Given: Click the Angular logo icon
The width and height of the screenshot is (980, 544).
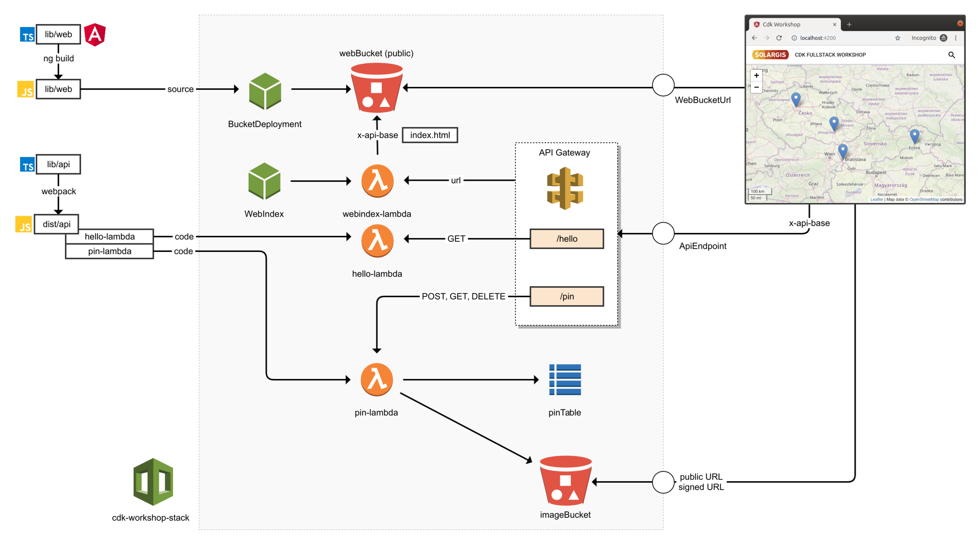Looking at the screenshot, I should [95, 35].
